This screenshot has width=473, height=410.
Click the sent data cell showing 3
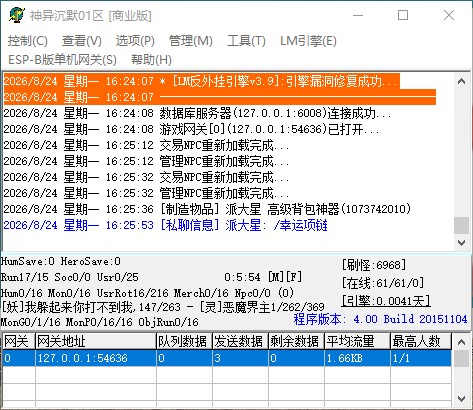click(240, 358)
